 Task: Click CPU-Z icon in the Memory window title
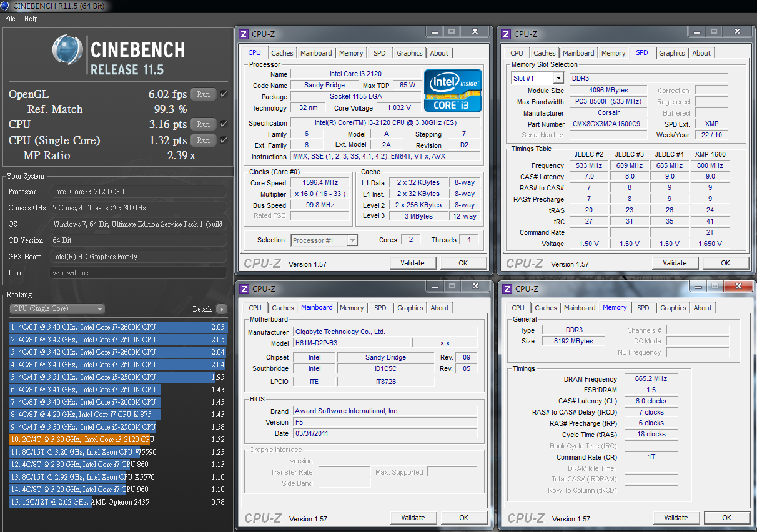click(x=508, y=288)
